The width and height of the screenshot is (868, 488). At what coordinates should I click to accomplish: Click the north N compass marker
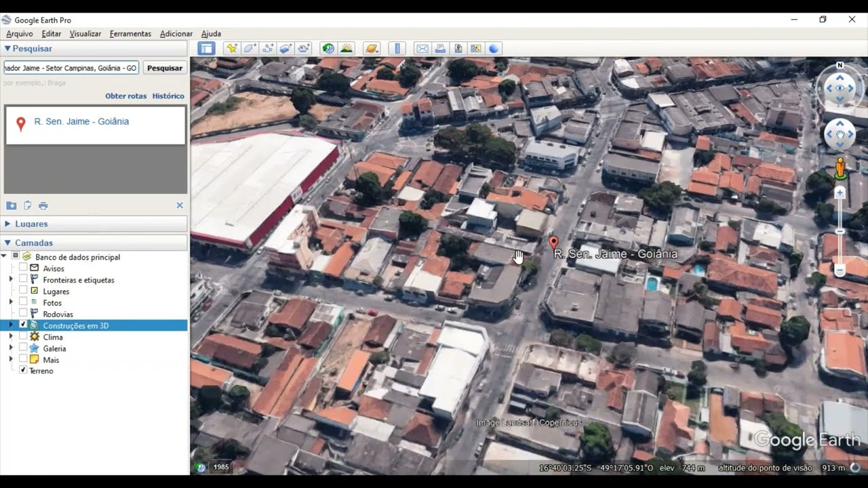(840, 66)
